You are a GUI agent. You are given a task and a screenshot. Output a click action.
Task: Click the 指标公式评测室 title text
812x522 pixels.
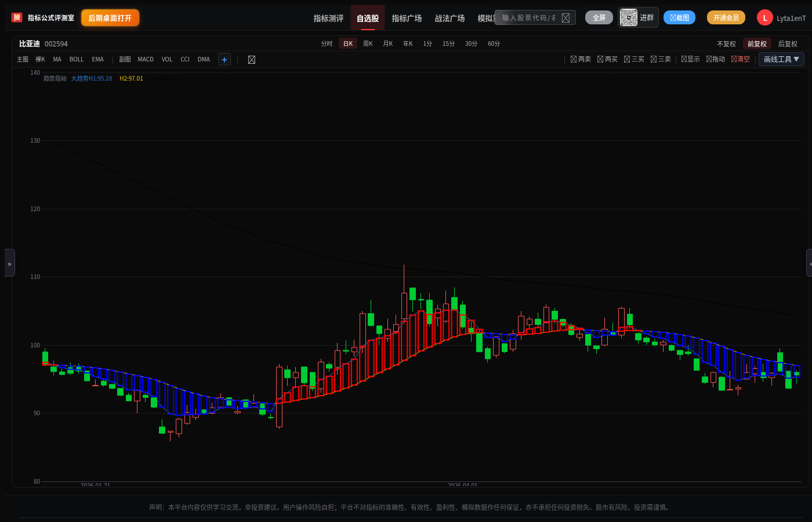point(51,18)
